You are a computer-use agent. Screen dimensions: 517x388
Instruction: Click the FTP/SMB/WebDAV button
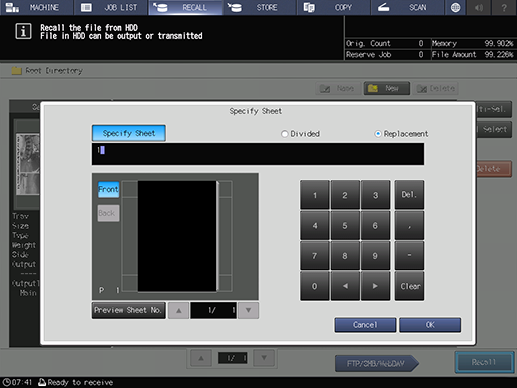coord(376,363)
